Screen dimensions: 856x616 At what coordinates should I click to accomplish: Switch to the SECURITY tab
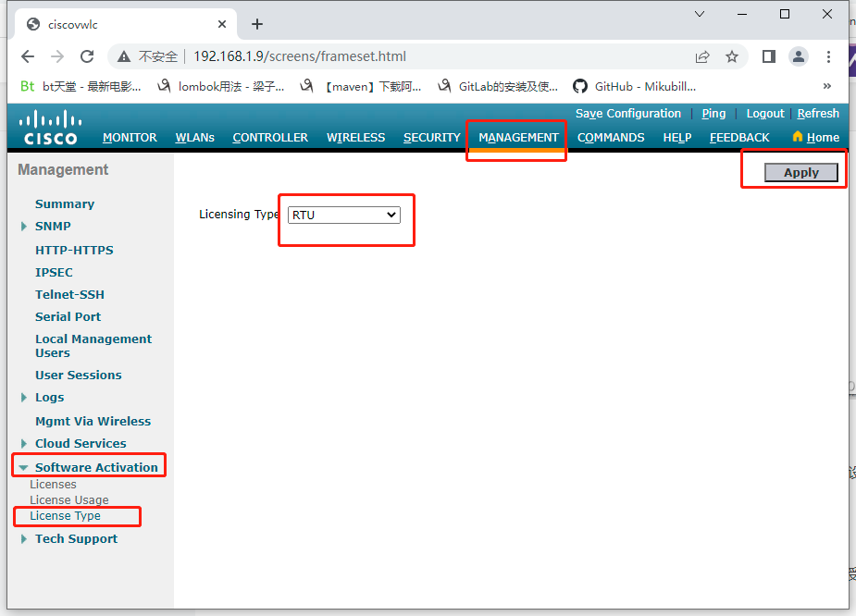(431, 137)
